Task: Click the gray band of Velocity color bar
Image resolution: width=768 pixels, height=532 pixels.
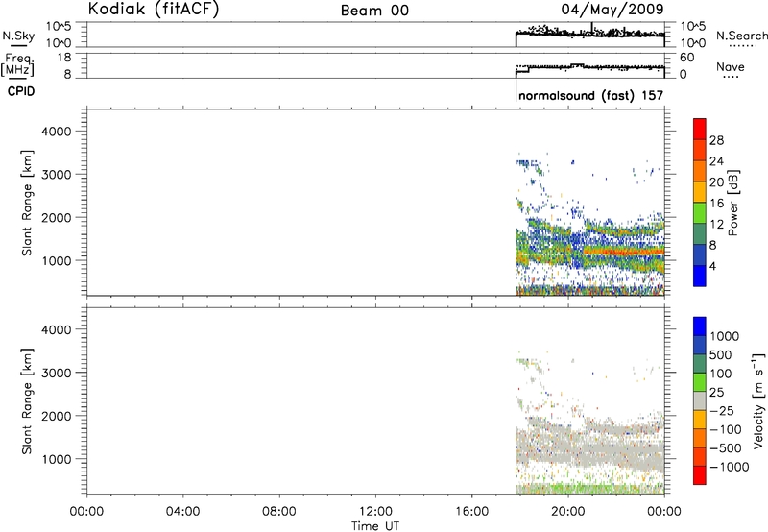Action: pos(700,401)
